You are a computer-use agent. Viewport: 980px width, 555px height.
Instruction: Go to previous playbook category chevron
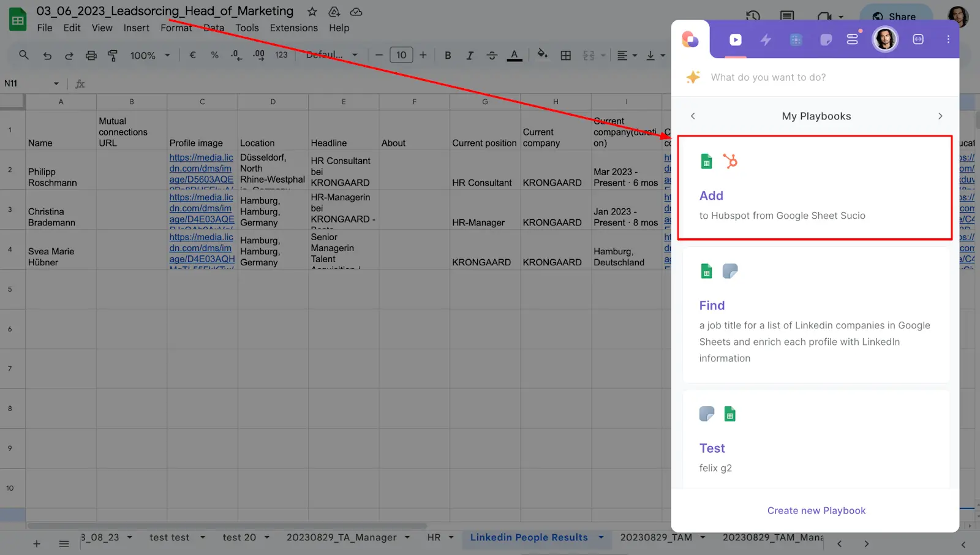click(x=693, y=116)
